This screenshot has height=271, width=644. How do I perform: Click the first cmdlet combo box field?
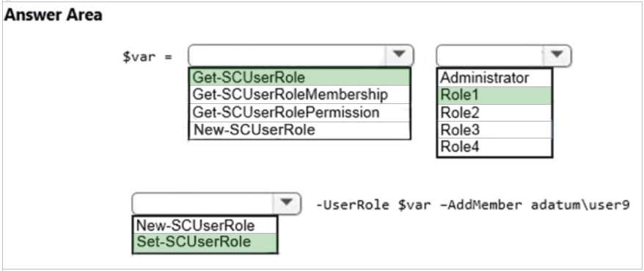tap(301, 56)
